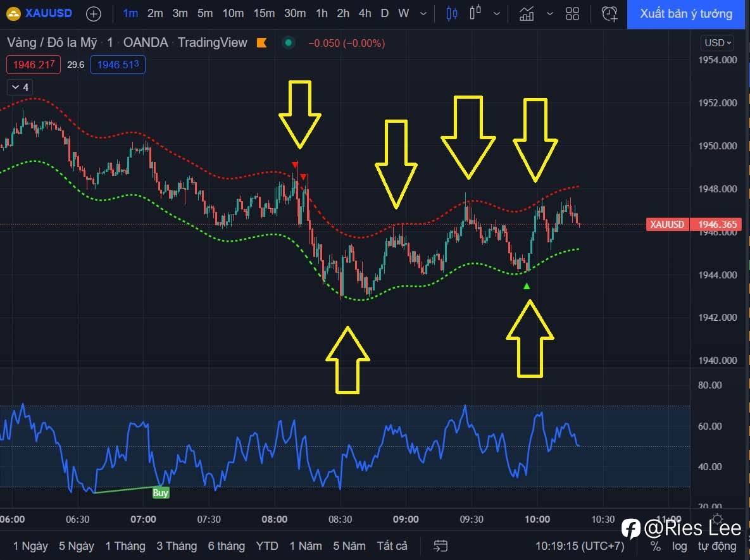Select the YTD date range
The height and width of the screenshot is (560, 750).
pyautogui.click(x=267, y=545)
